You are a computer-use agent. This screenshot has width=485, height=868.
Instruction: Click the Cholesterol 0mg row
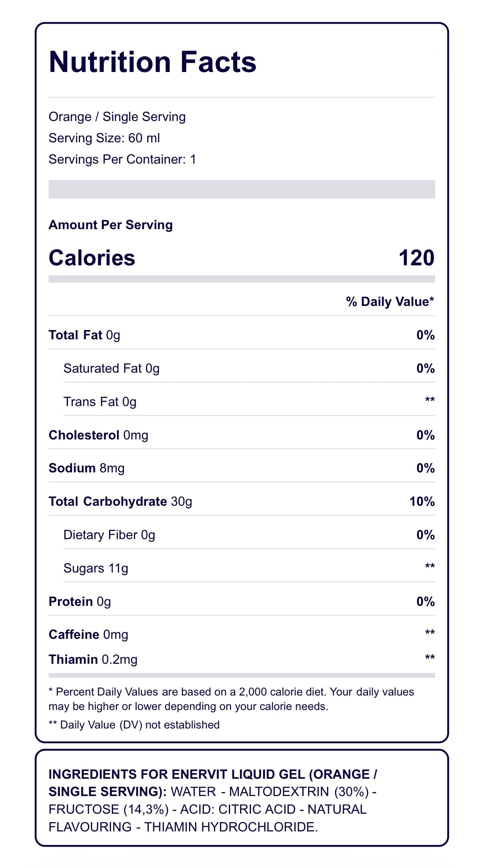pos(242,435)
